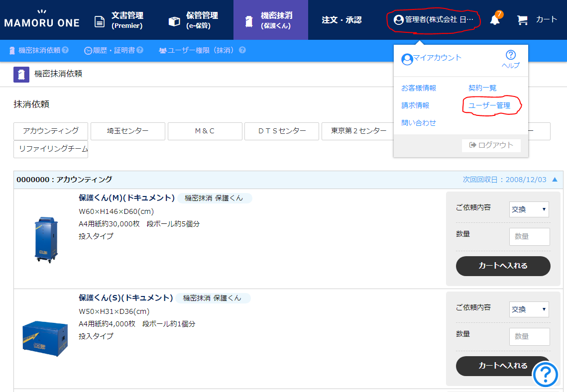The image size is (567, 392).
Task: Open ご依頼内容 dropdown for 保護くん(S)
Action: pos(529,309)
